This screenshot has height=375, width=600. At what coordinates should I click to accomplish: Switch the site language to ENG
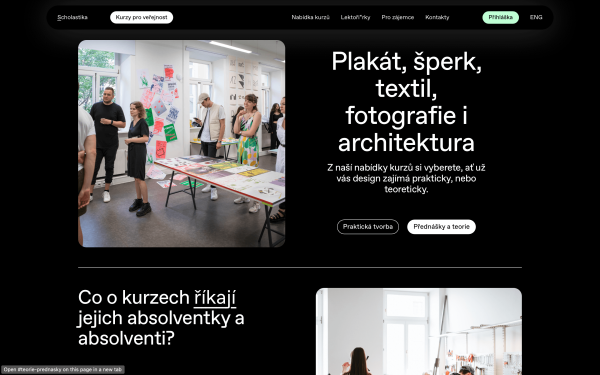pos(536,17)
